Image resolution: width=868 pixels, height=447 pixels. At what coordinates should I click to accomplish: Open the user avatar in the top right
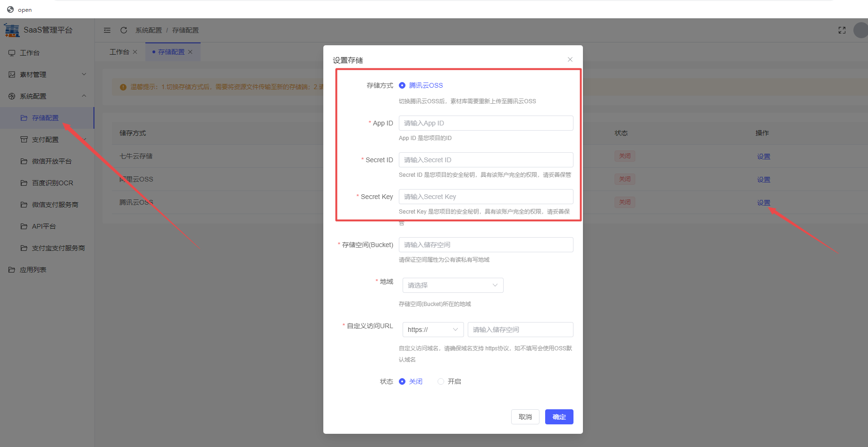[x=861, y=30]
